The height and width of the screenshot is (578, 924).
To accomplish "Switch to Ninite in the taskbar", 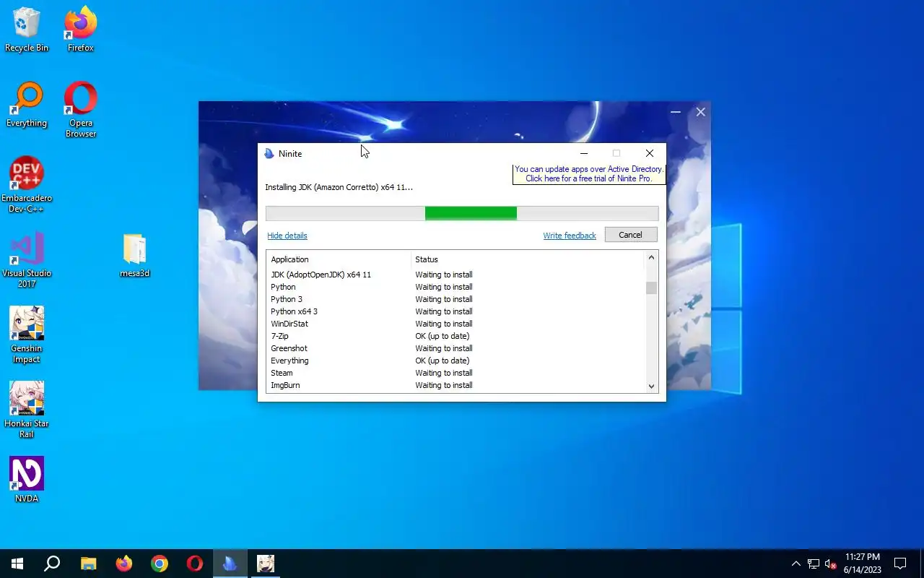I will pos(230,564).
